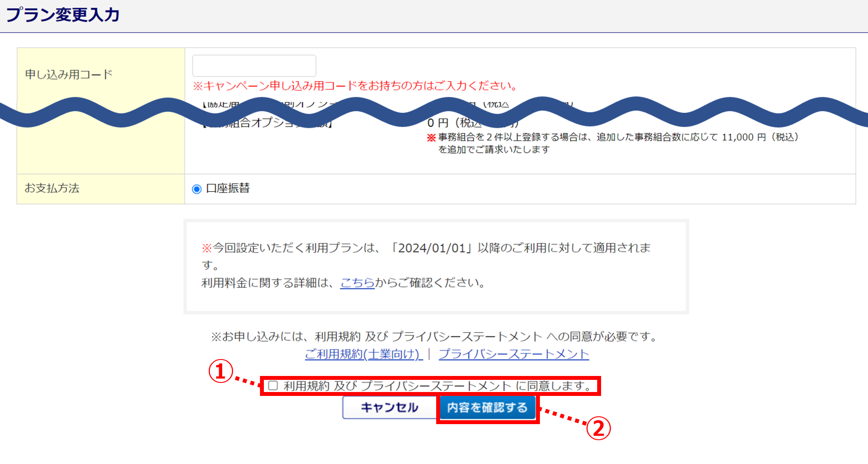Select the 口座振替 payment radio button

click(197, 189)
